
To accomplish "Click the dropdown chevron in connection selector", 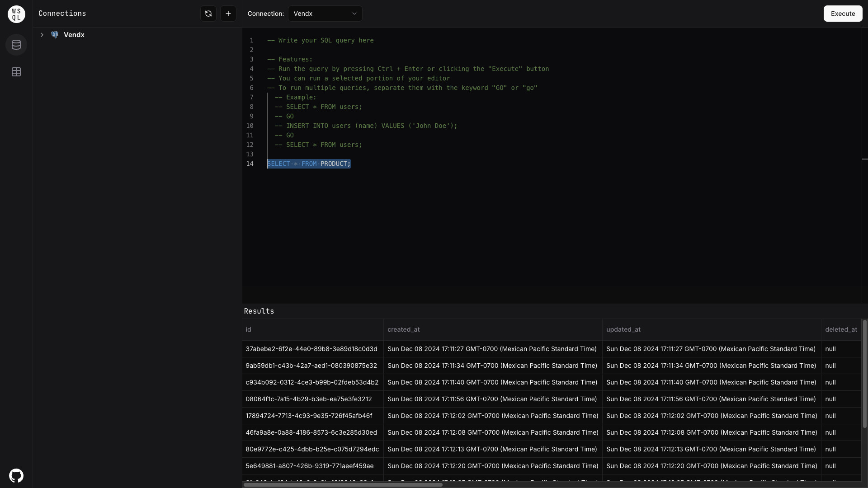I will pyautogui.click(x=354, y=14).
